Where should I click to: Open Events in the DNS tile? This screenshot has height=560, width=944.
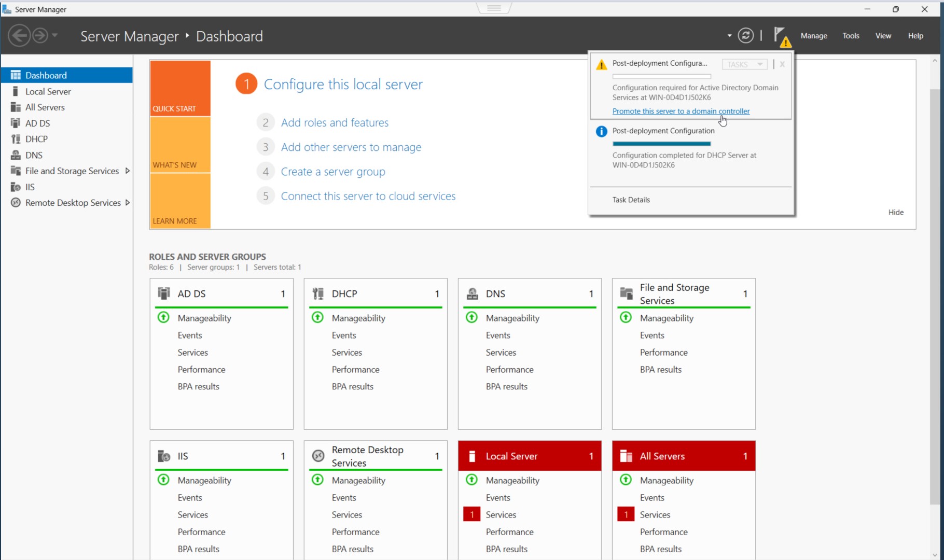point(498,335)
